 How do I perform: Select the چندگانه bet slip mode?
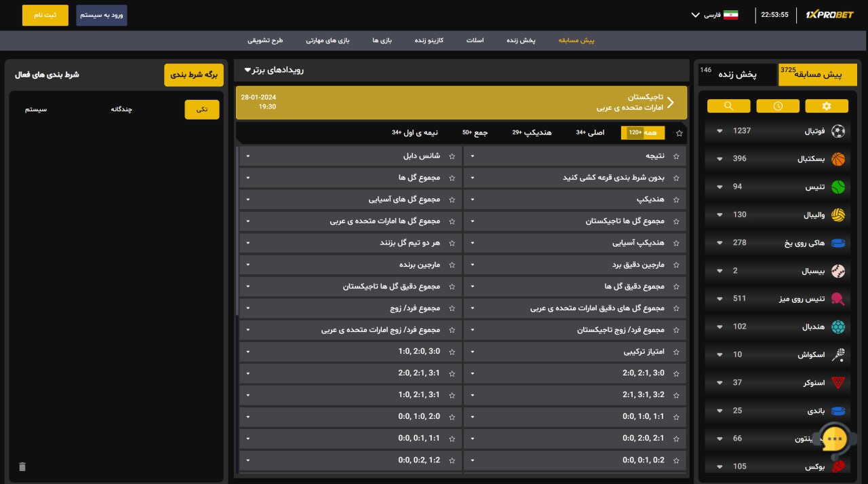click(121, 109)
